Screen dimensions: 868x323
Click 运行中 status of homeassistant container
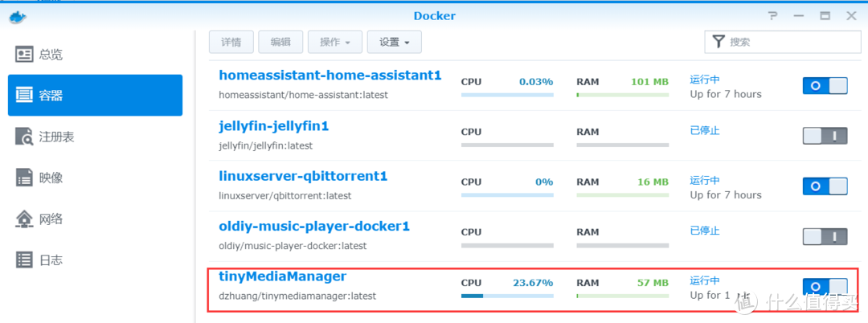[705, 80]
